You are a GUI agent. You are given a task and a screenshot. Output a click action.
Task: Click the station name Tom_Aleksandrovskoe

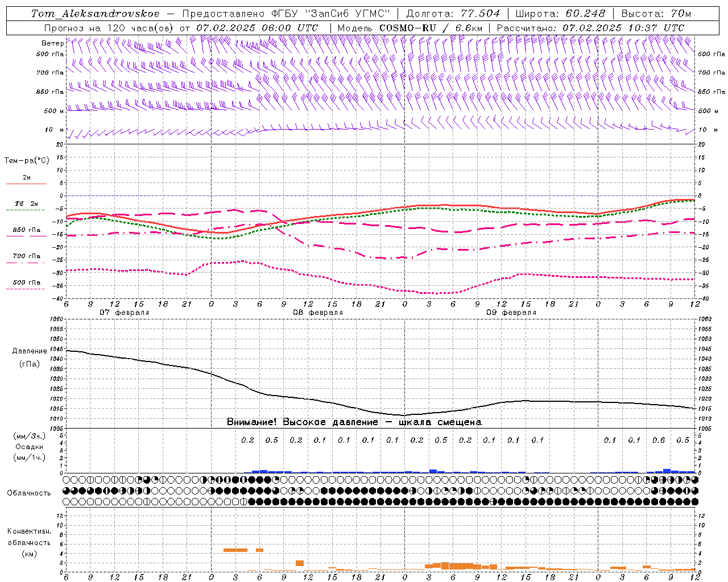[95, 14]
